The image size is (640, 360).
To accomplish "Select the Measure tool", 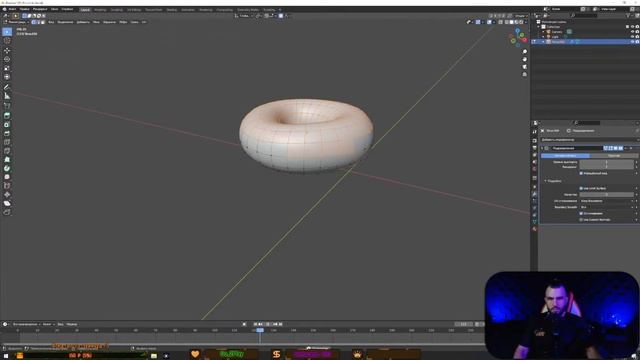I will (7, 96).
